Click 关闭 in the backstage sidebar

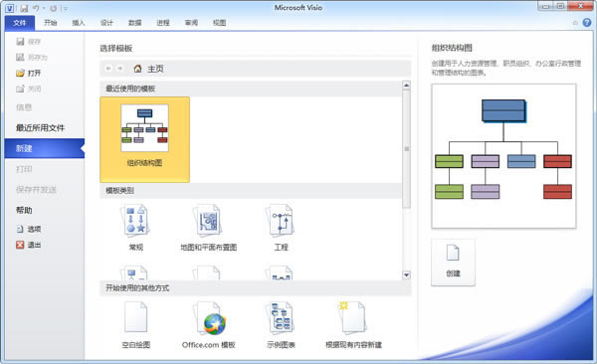[x=29, y=89]
